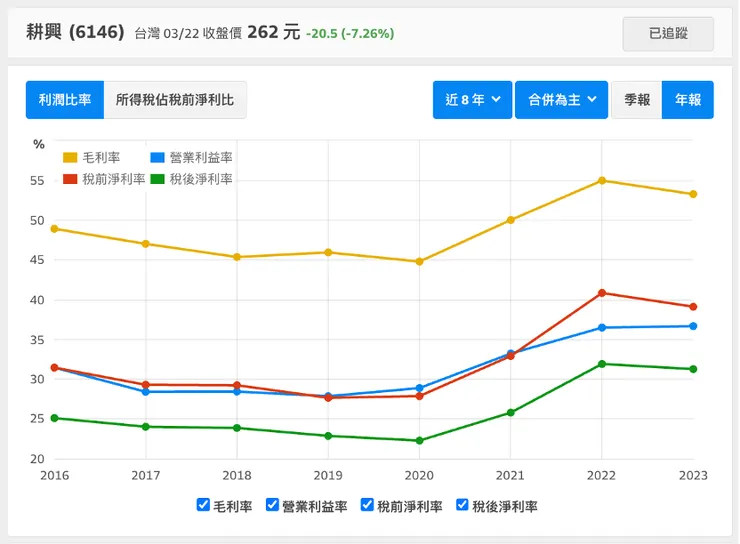
Task: Click the 2023 point on green line
Action: point(693,369)
